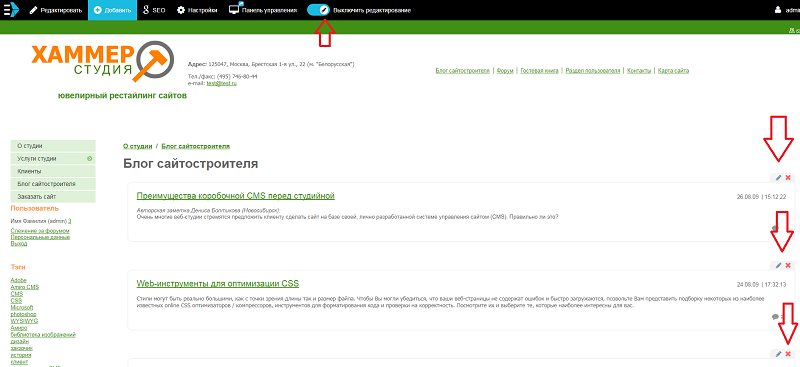This screenshot has width=800, height=367.
Task: Open the Форум link in the header
Action: pyautogui.click(x=505, y=71)
